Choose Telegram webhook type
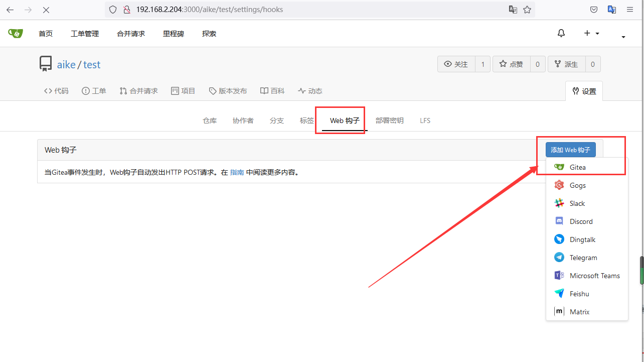 pyautogui.click(x=587, y=258)
